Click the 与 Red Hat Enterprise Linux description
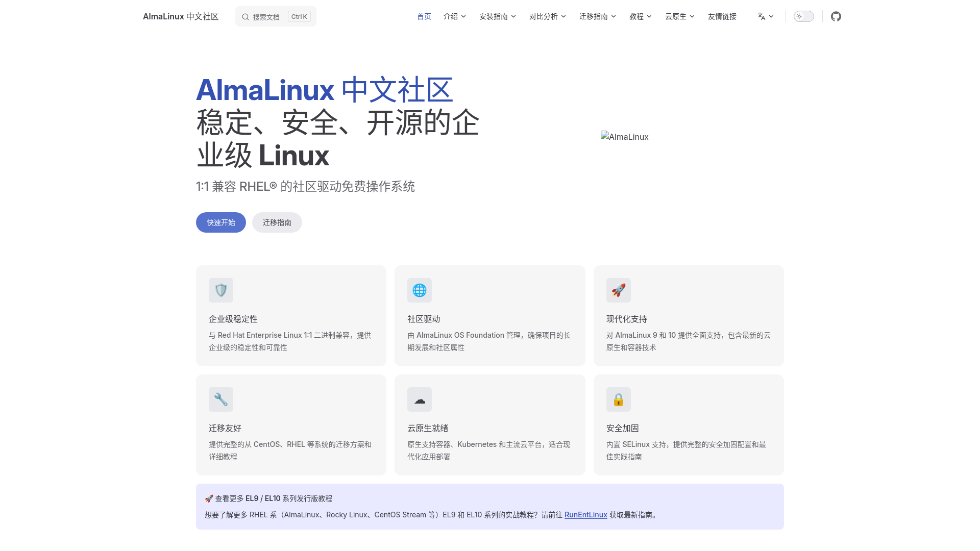 pyautogui.click(x=290, y=341)
